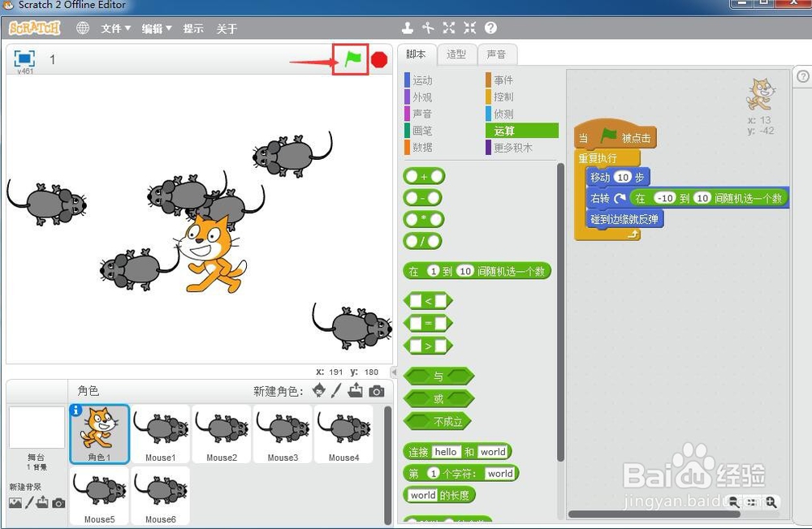Choose backdrop from library icon

(15, 502)
